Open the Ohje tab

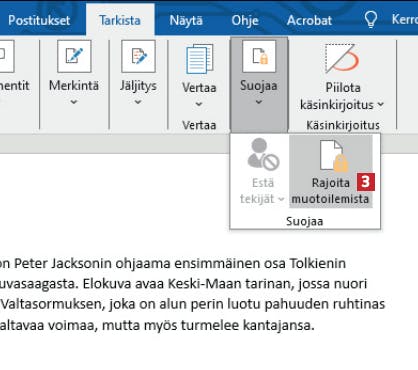click(245, 20)
